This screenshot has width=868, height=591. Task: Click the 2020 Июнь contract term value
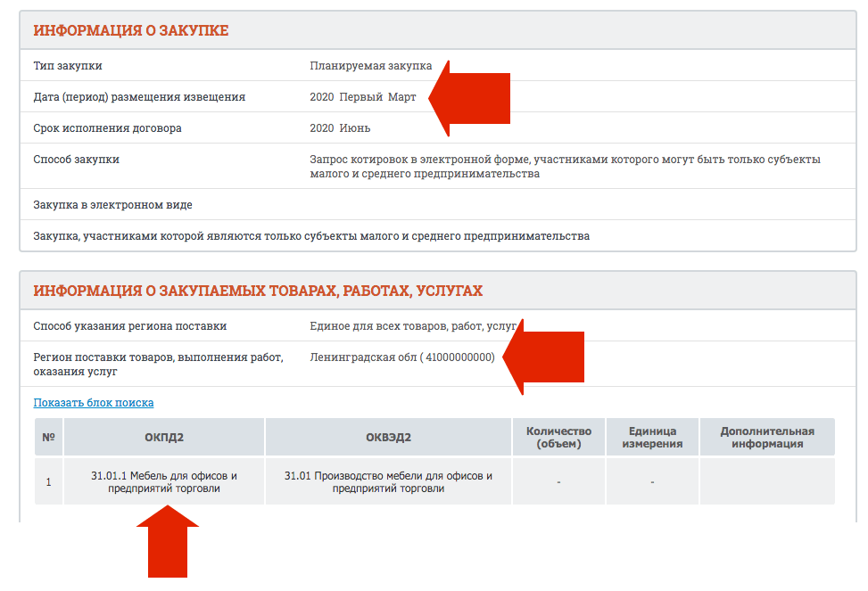(x=340, y=128)
